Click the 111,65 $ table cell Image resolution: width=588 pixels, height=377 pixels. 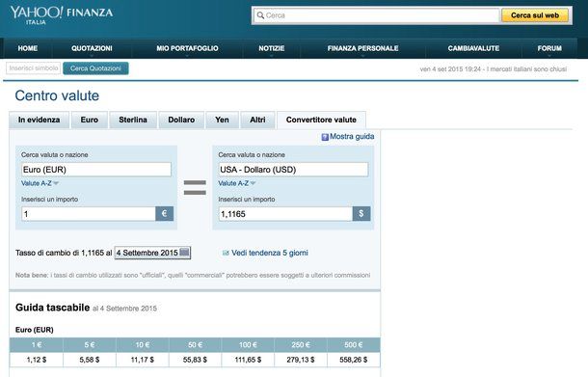(248, 360)
